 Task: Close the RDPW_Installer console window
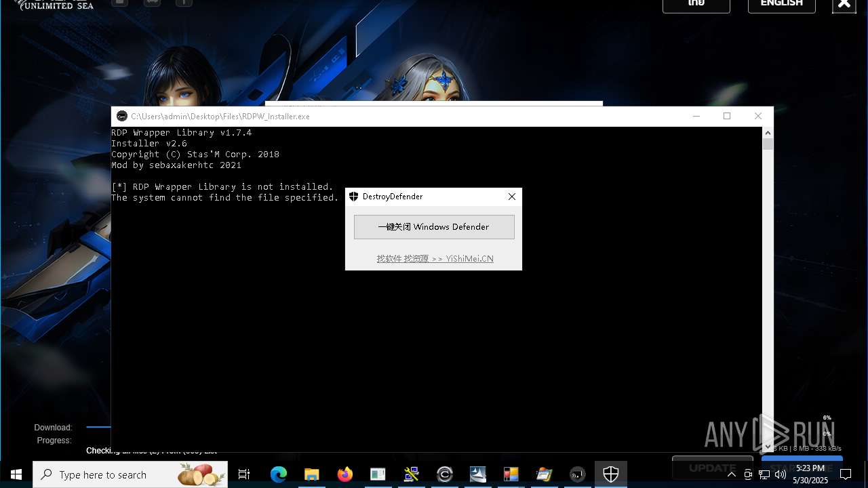click(758, 117)
